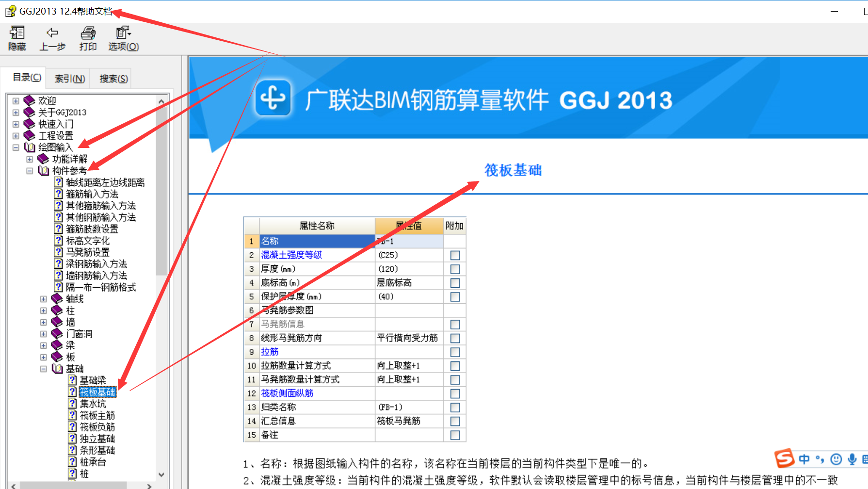The width and height of the screenshot is (868, 489).
Task: Expand the 柱 tree node
Action: click(x=44, y=310)
